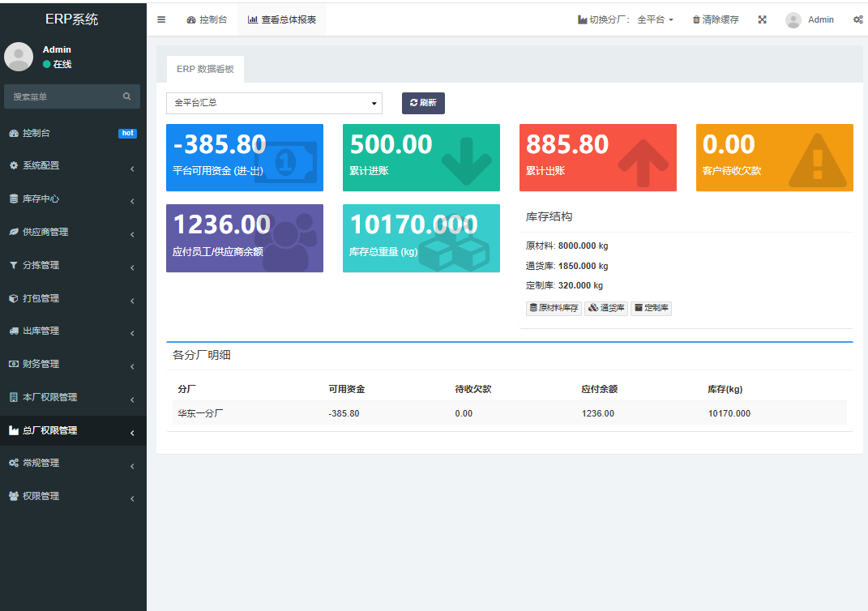Expand the 供应商管理 menu chevron

(x=132, y=235)
